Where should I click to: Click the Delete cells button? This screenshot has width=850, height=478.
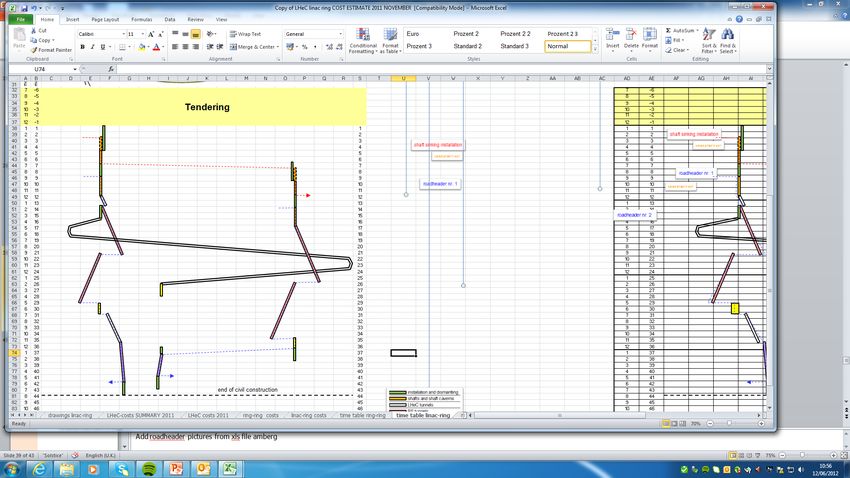631,39
